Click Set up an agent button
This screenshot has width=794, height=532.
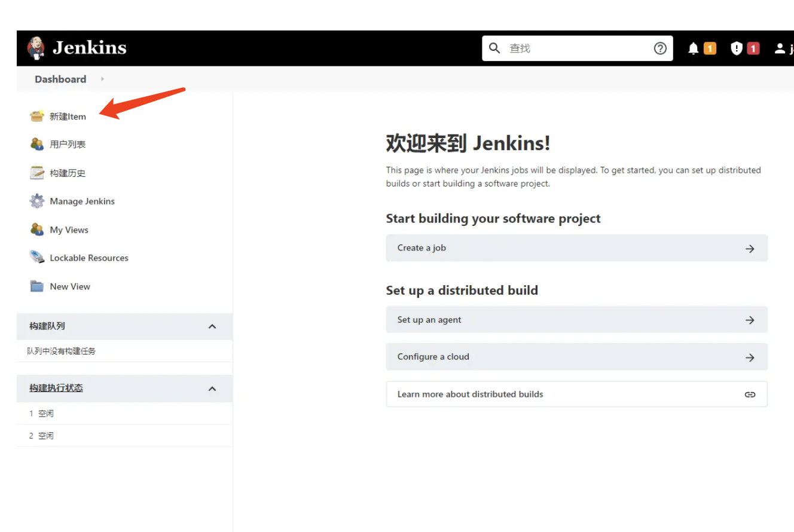577,320
